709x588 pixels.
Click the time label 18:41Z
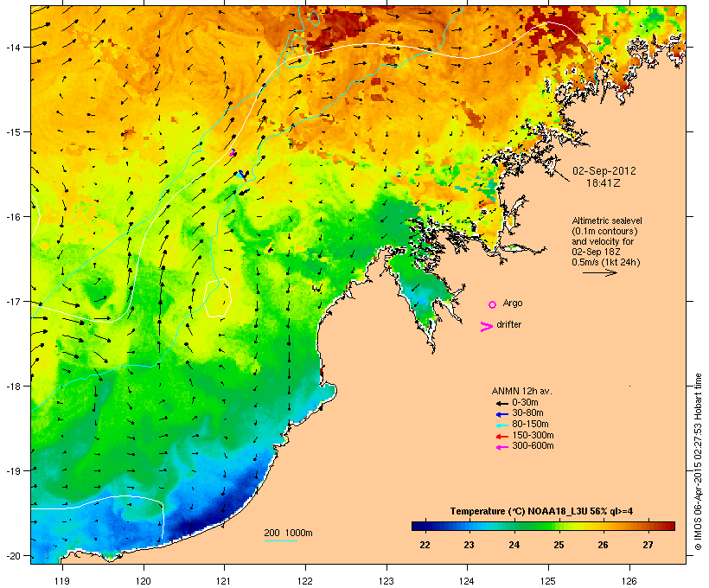604,183
